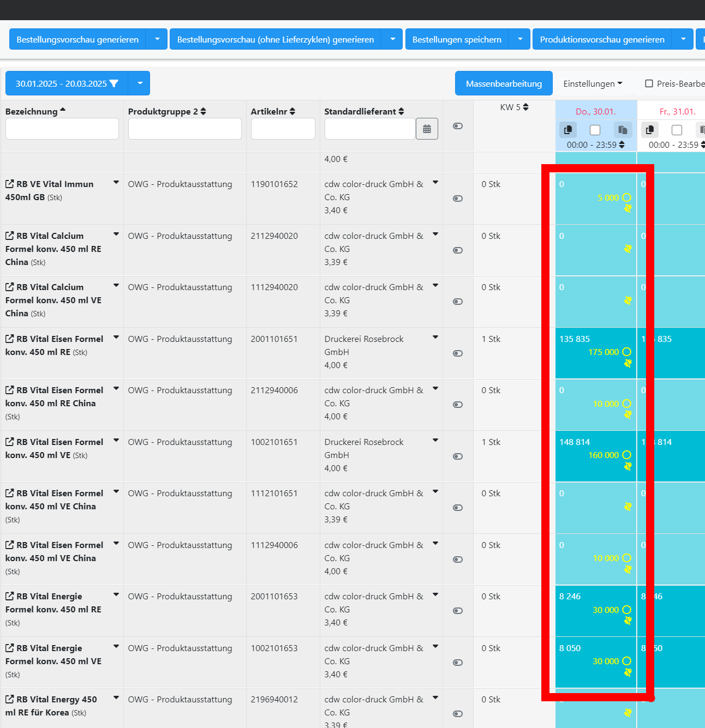Click the Artikelnr sort arrows
This screenshot has width=705, height=728.
[292, 111]
